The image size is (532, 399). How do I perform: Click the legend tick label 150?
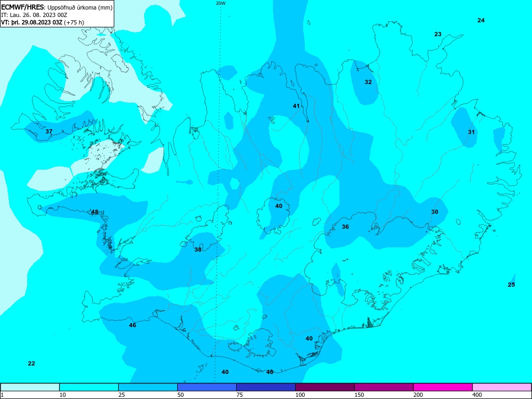(359, 395)
